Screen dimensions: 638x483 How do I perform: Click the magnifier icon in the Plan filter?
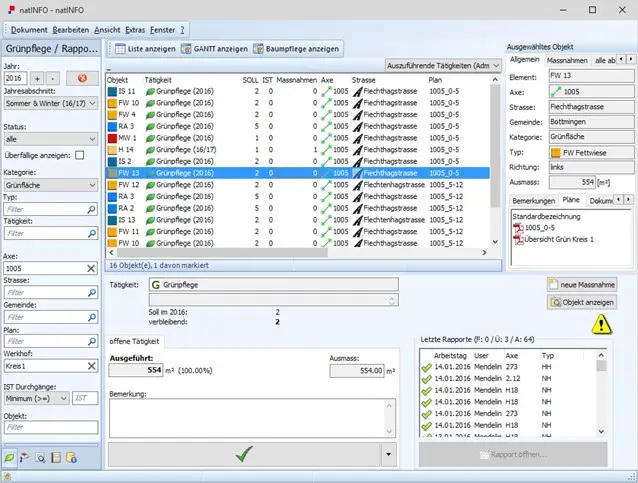[92, 341]
